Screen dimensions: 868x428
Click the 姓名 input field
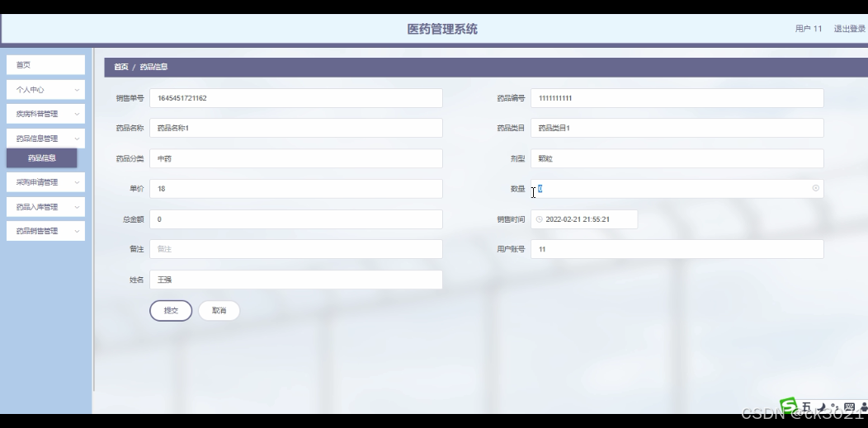296,280
